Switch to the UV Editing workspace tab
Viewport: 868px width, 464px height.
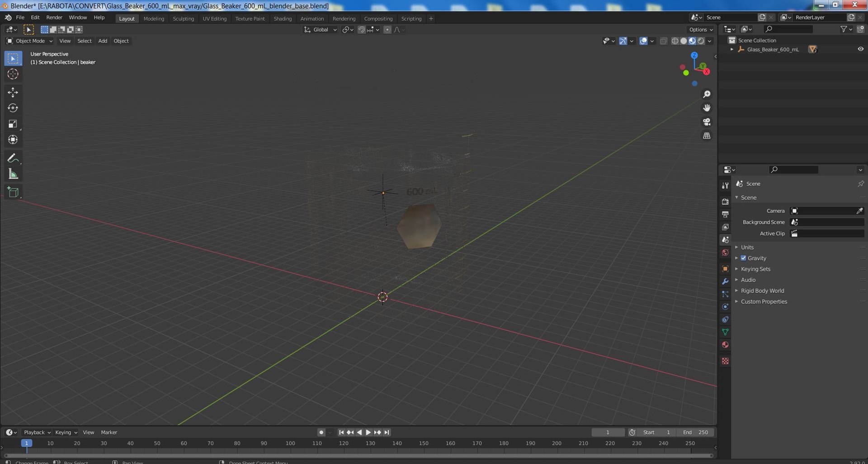pyautogui.click(x=214, y=19)
